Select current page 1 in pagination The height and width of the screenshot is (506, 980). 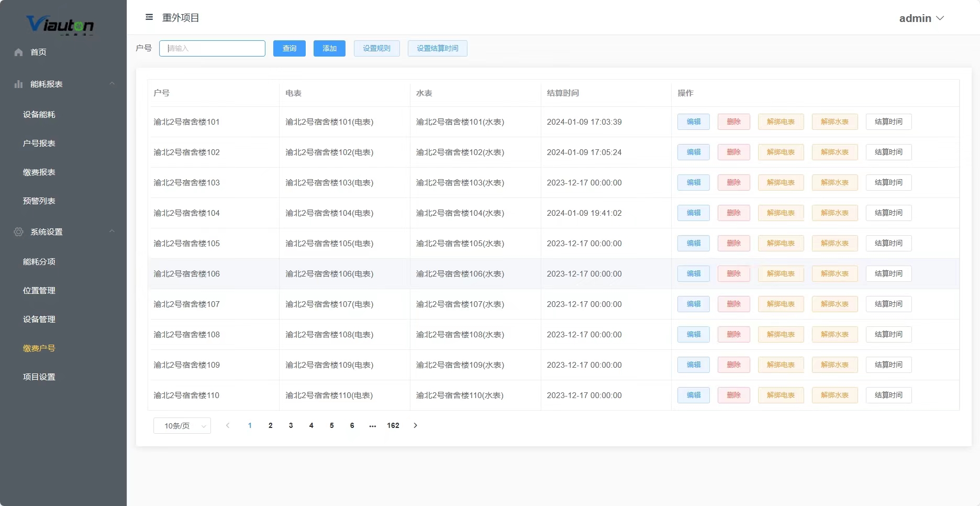[250, 425]
